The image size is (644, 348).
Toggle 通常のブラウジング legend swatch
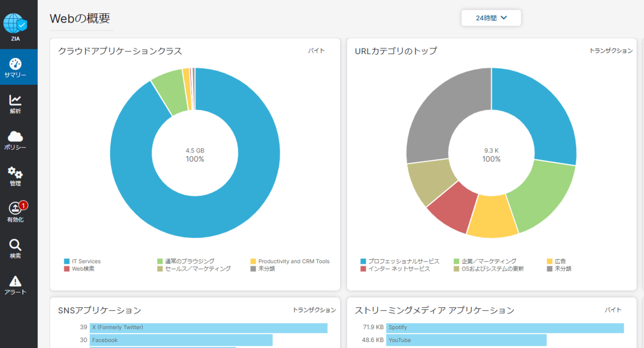tap(160, 262)
